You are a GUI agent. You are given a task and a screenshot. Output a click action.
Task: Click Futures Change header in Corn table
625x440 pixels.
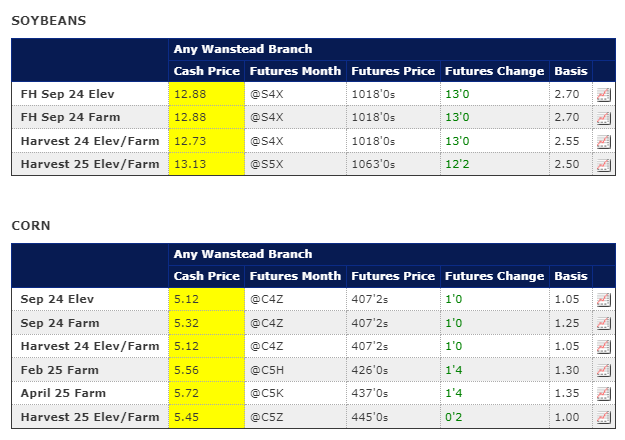click(x=494, y=276)
